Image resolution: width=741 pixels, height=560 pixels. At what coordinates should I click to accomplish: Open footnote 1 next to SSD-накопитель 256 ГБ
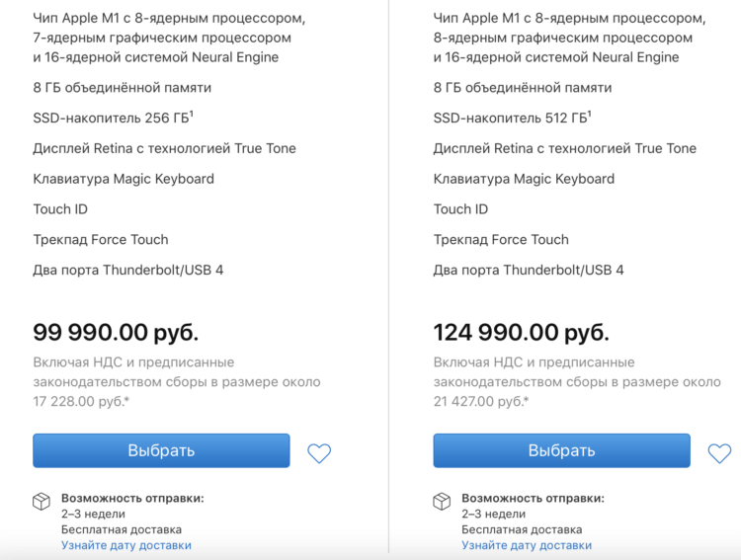(192, 114)
